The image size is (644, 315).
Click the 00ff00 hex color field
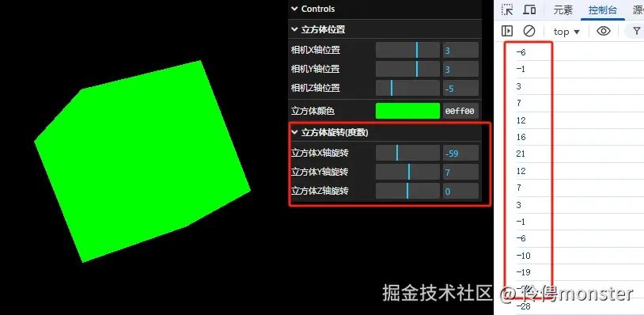click(x=460, y=111)
